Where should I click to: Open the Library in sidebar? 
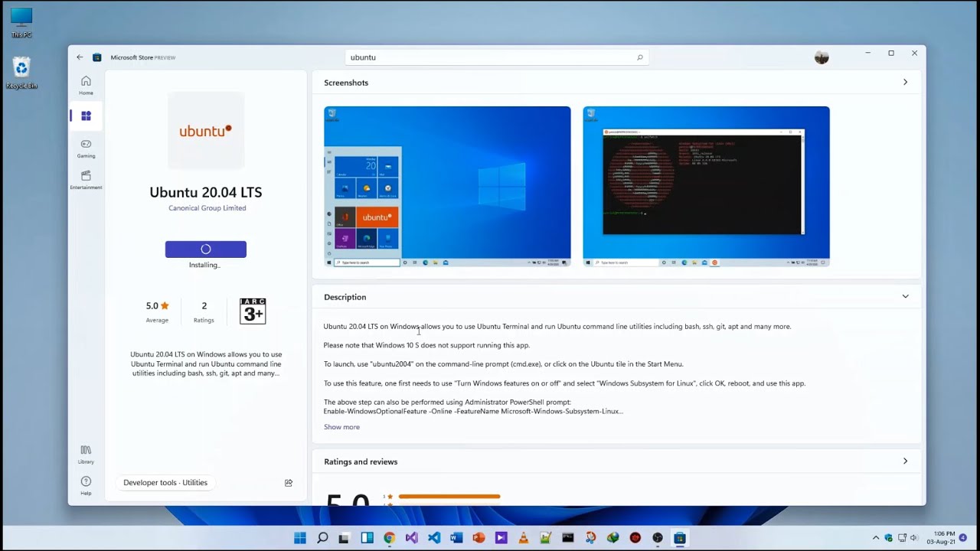86,455
